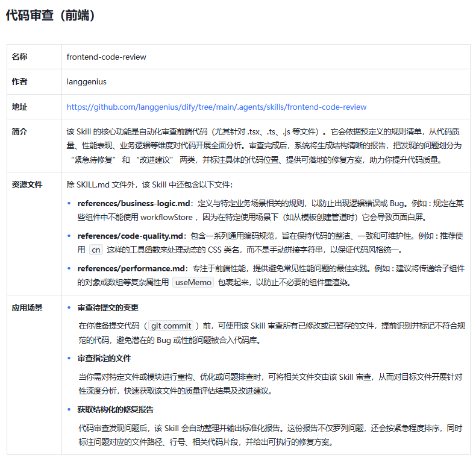This screenshot has height=460, width=476.
Task: Click the quoted term “紧急待修复”
Action: click(93, 160)
